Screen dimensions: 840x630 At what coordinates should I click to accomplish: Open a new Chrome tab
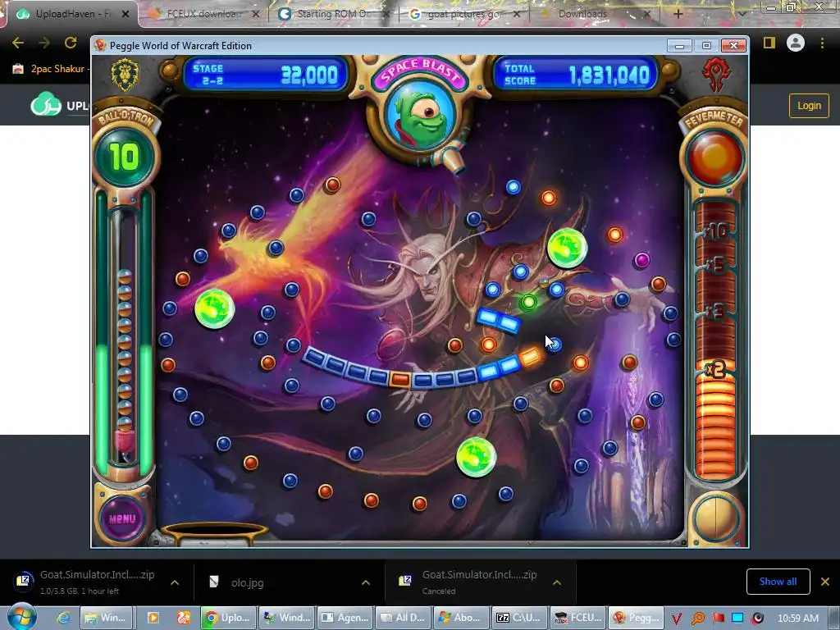(x=678, y=14)
